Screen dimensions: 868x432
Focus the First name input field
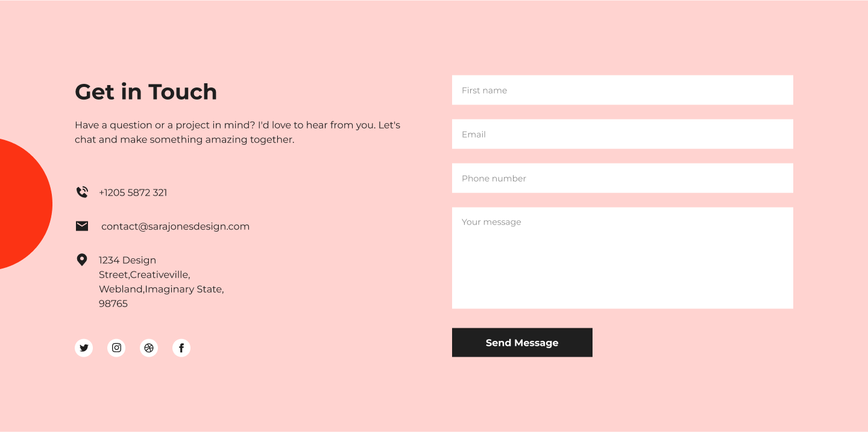click(x=622, y=91)
